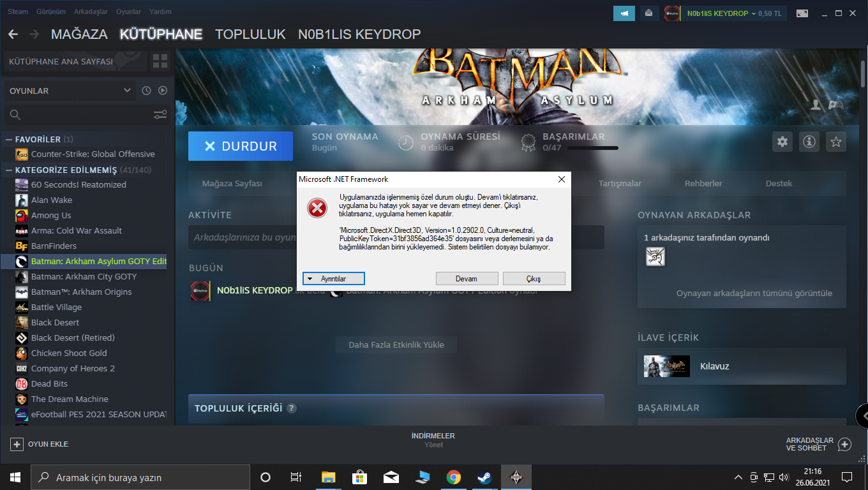Show game info icon

(x=809, y=142)
